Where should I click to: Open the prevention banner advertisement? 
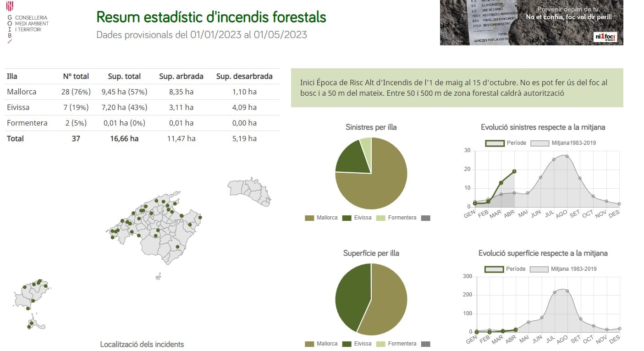531,22
